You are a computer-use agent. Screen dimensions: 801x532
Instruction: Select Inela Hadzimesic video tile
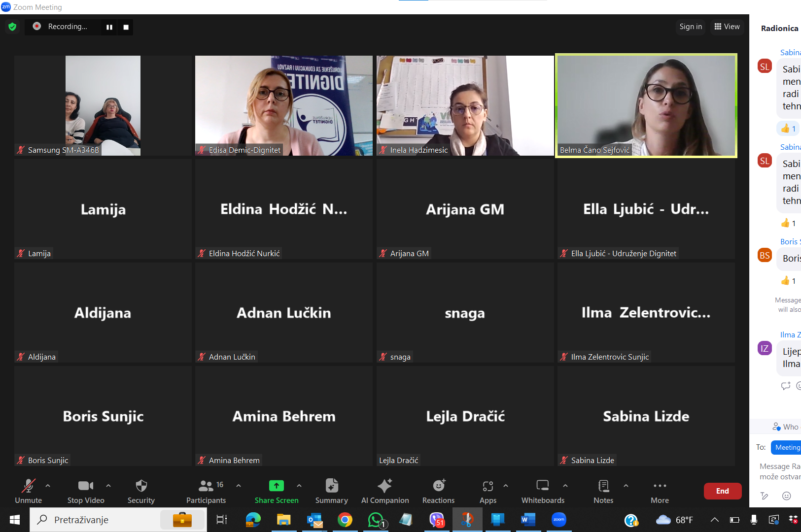click(x=465, y=105)
